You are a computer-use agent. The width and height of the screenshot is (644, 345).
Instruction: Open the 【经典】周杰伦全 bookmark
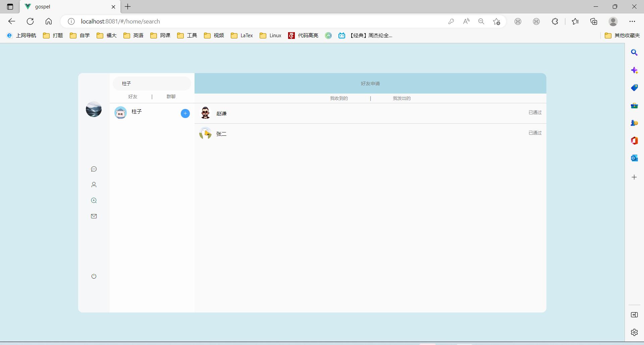pyautogui.click(x=365, y=36)
